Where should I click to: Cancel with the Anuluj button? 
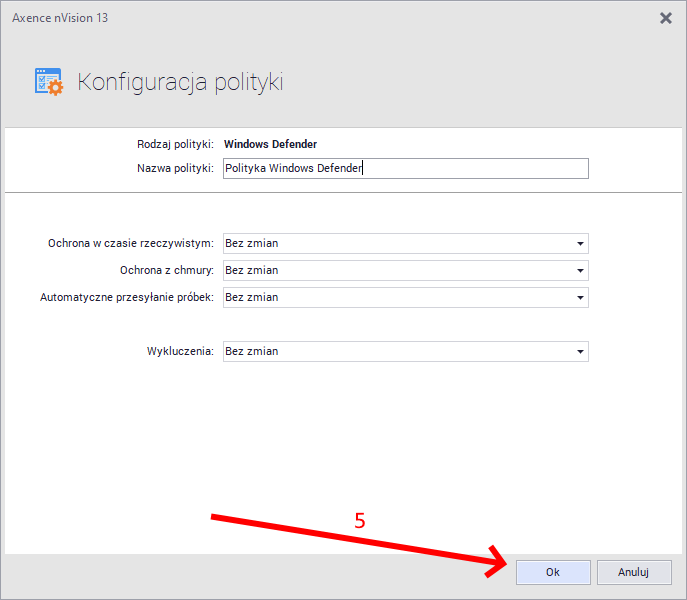(634, 572)
